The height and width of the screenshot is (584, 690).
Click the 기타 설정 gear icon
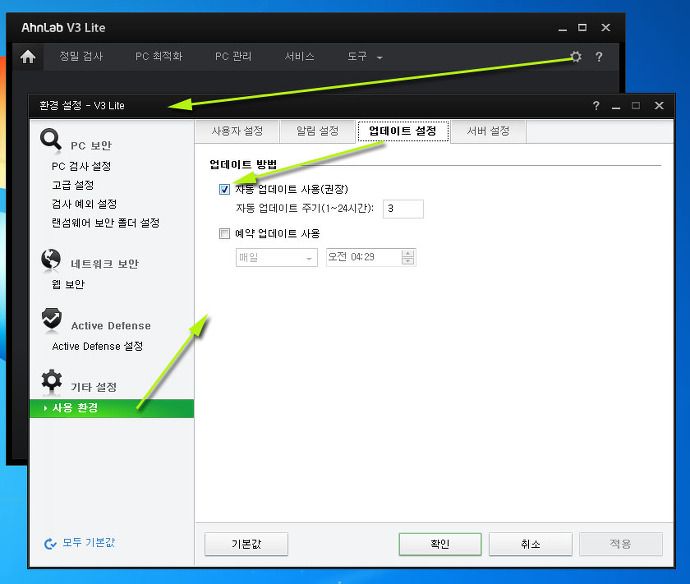51,380
